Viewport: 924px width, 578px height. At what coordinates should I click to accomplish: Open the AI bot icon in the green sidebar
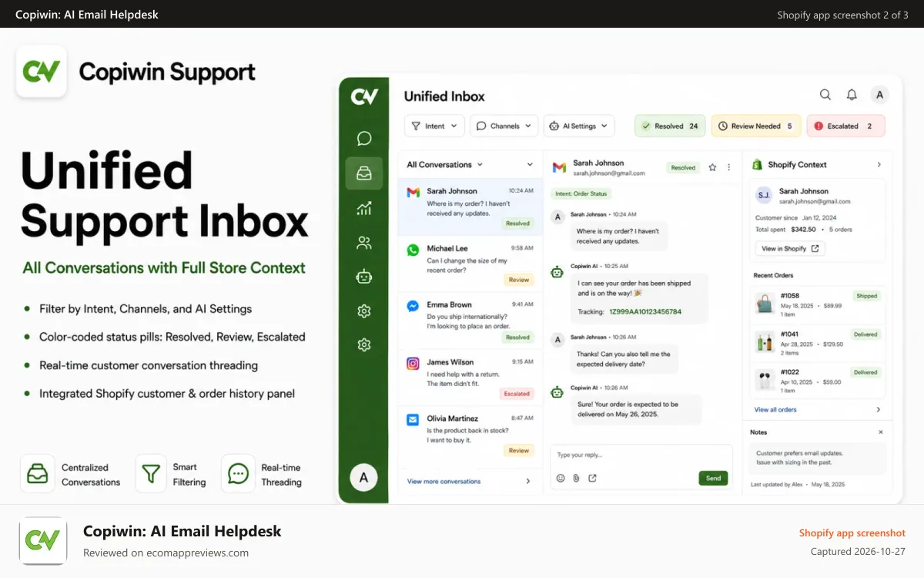(x=364, y=276)
